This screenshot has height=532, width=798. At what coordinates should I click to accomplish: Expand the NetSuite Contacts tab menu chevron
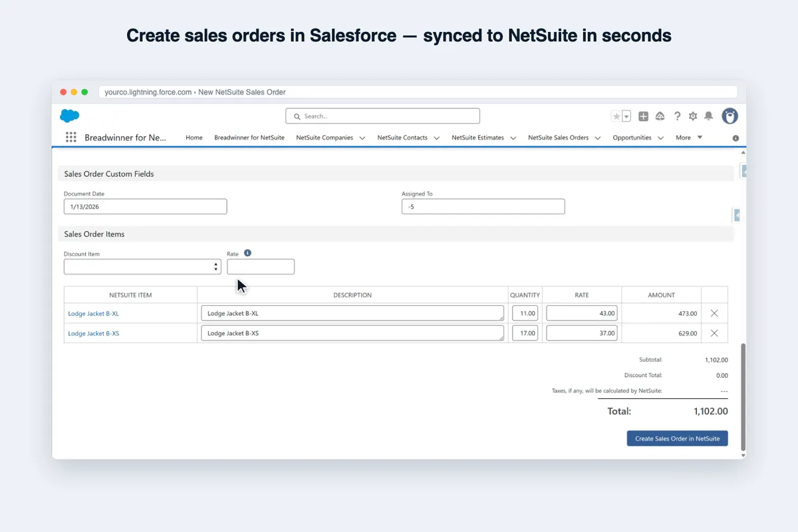(437, 138)
